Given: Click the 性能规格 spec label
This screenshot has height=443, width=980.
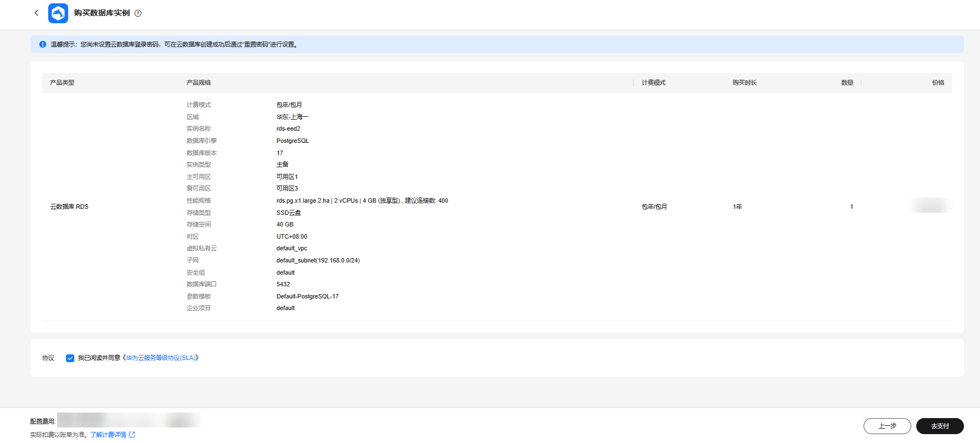Looking at the screenshot, I should click(198, 200).
